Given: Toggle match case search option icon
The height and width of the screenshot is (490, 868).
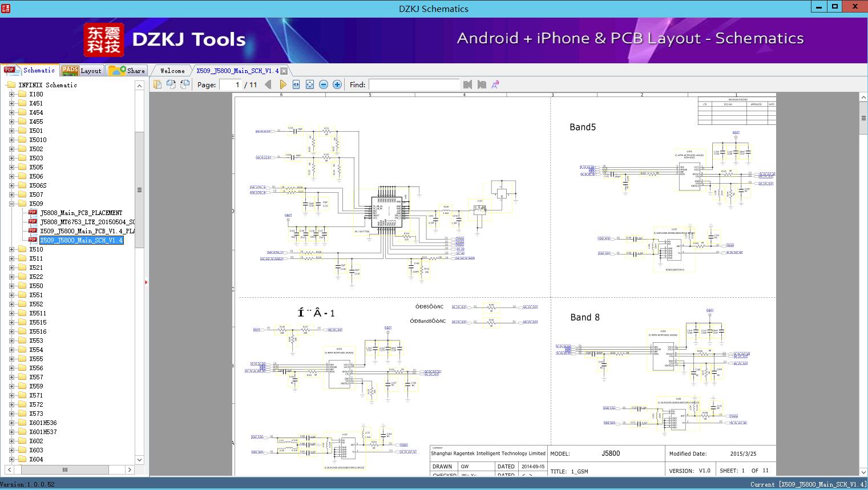Looking at the screenshot, I should [495, 84].
